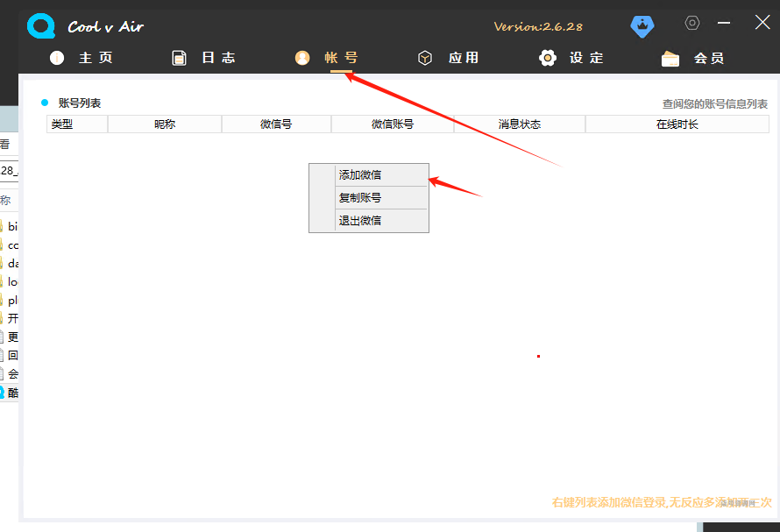Switch to the 日志 tab

218,58
